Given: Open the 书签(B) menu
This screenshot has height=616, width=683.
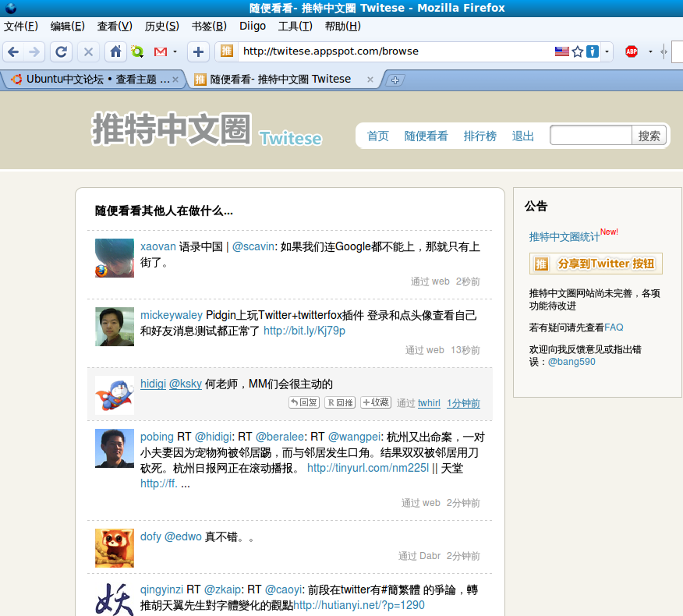Looking at the screenshot, I should click(209, 27).
